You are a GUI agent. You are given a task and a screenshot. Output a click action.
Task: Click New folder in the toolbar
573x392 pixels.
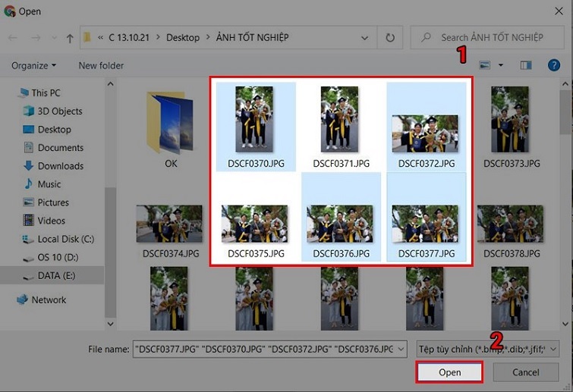pyautogui.click(x=101, y=65)
